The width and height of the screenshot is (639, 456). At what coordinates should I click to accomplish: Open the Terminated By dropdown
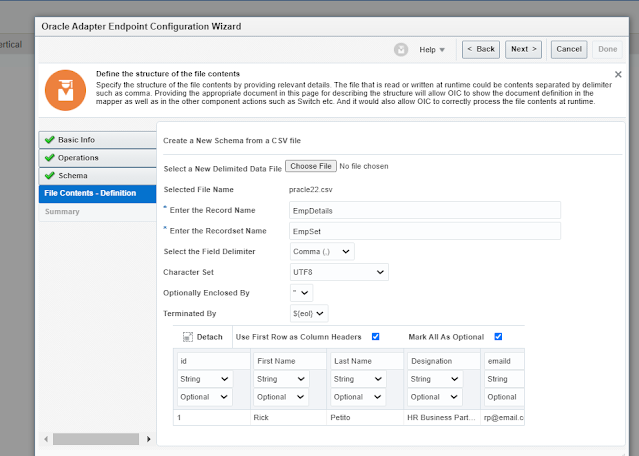pyautogui.click(x=309, y=313)
